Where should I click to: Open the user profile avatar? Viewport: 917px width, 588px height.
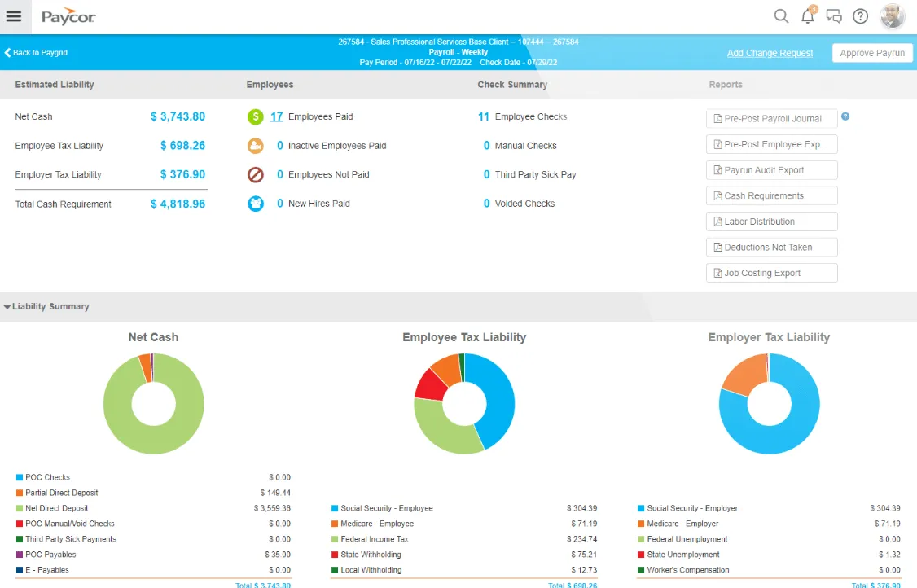[893, 16]
